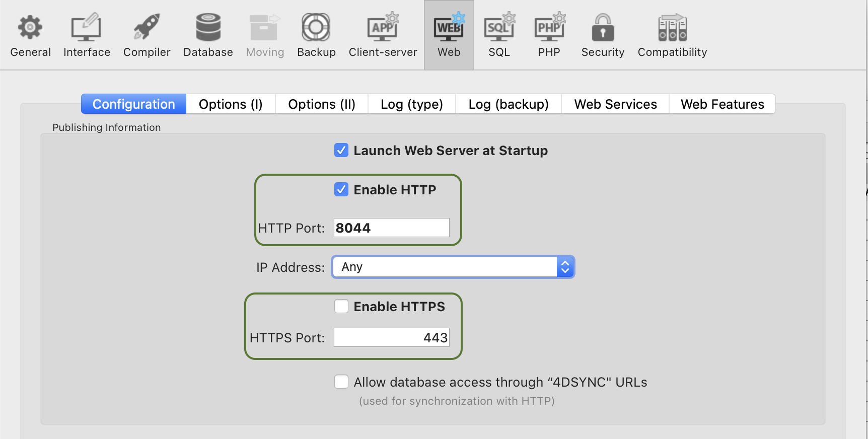Image resolution: width=868 pixels, height=439 pixels.
Task: Open the Log (type) tab
Action: [412, 104]
